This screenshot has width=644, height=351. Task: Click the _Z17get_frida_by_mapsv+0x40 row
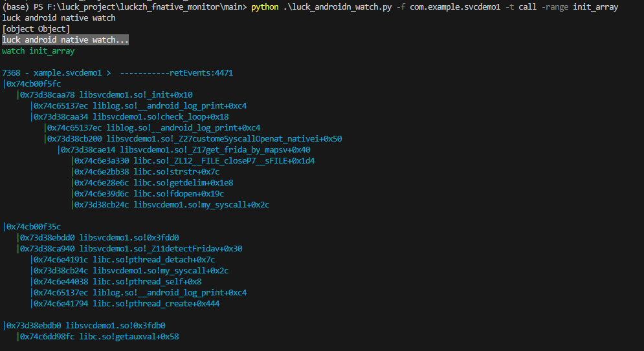[185, 150]
